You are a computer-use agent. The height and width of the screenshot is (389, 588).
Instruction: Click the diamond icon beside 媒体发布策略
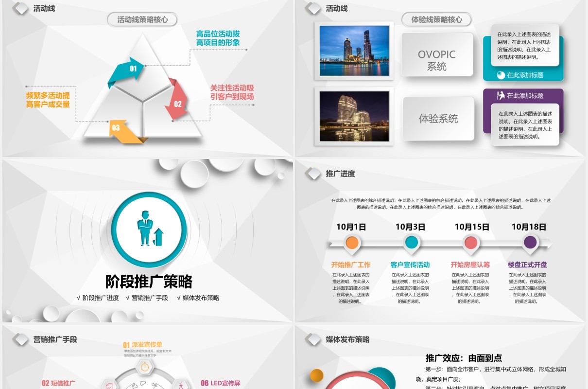tap(313, 339)
